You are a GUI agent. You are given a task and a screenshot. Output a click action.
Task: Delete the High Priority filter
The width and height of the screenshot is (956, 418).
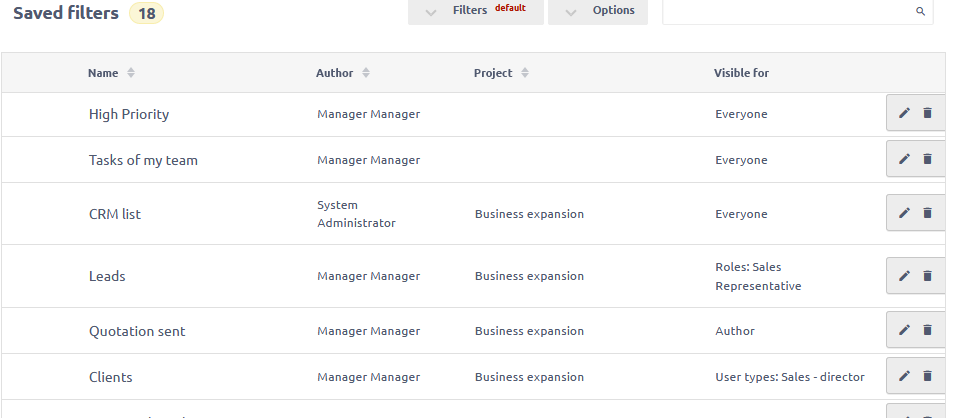[927, 114]
